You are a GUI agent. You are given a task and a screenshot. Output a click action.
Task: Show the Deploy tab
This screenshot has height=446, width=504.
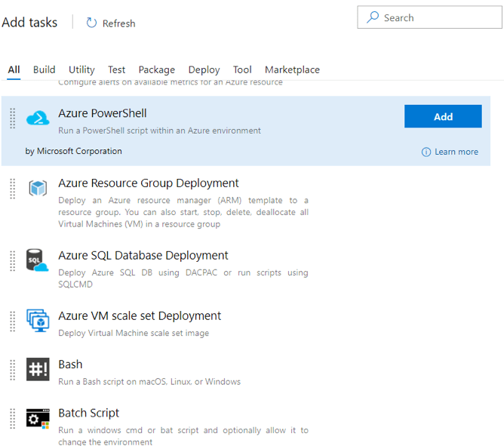pyautogui.click(x=204, y=69)
